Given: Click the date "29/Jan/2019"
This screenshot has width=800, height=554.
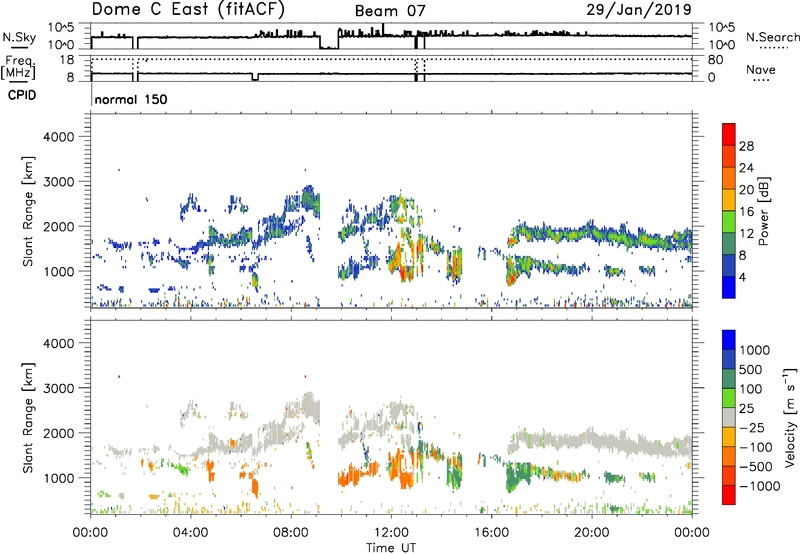Looking at the screenshot, I should tap(639, 9).
